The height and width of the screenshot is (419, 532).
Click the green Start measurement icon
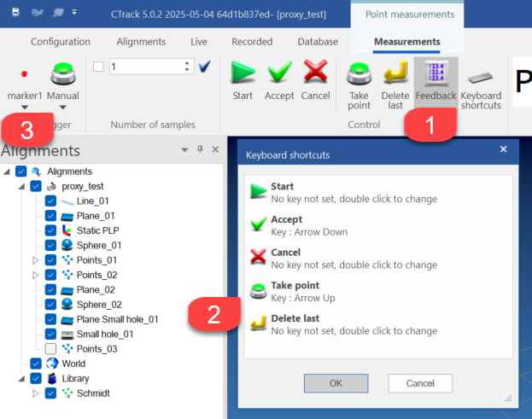pyautogui.click(x=243, y=74)
